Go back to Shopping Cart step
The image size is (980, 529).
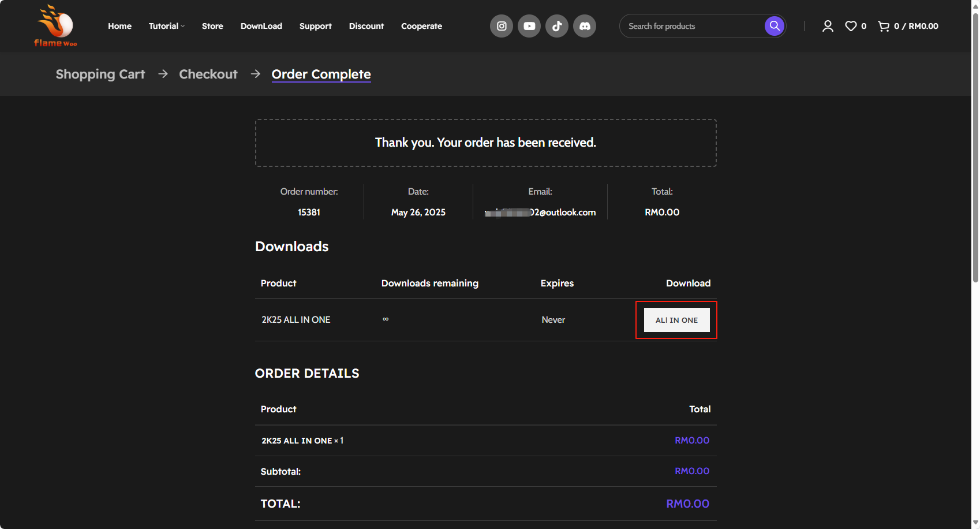point(100,74)
